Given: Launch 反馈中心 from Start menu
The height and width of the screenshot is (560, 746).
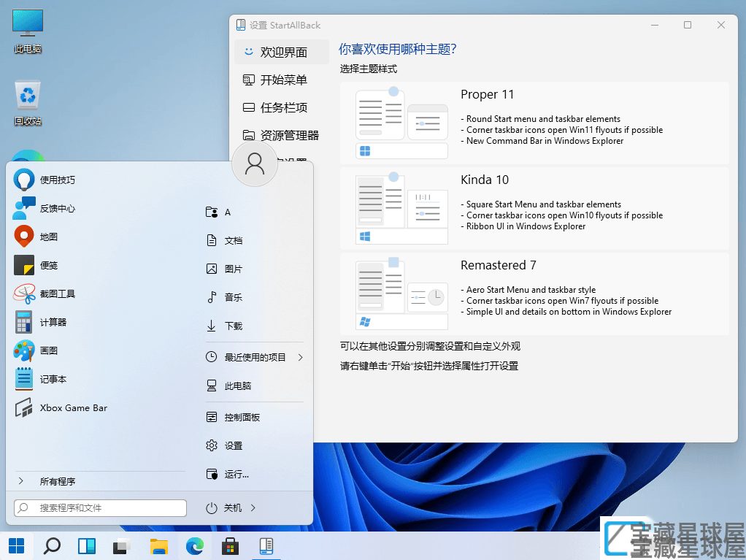Looking at the screenshot, I should click(x=45, y=208).
